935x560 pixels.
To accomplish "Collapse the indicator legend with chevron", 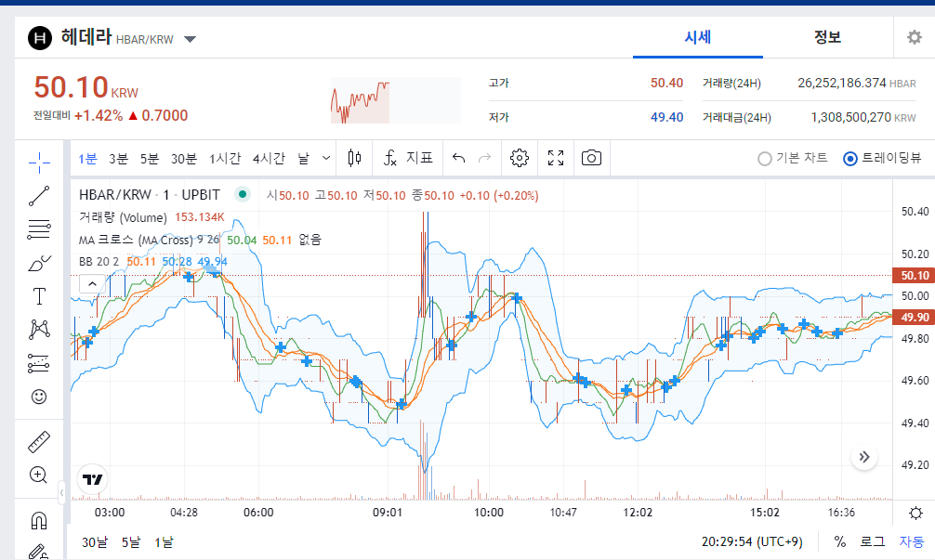I will click(x=92, y=284).
